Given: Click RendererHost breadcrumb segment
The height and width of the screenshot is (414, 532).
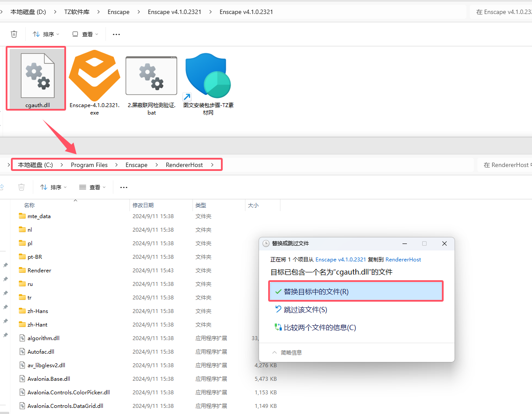Looking at the screenshot, I should coord(184,165).
